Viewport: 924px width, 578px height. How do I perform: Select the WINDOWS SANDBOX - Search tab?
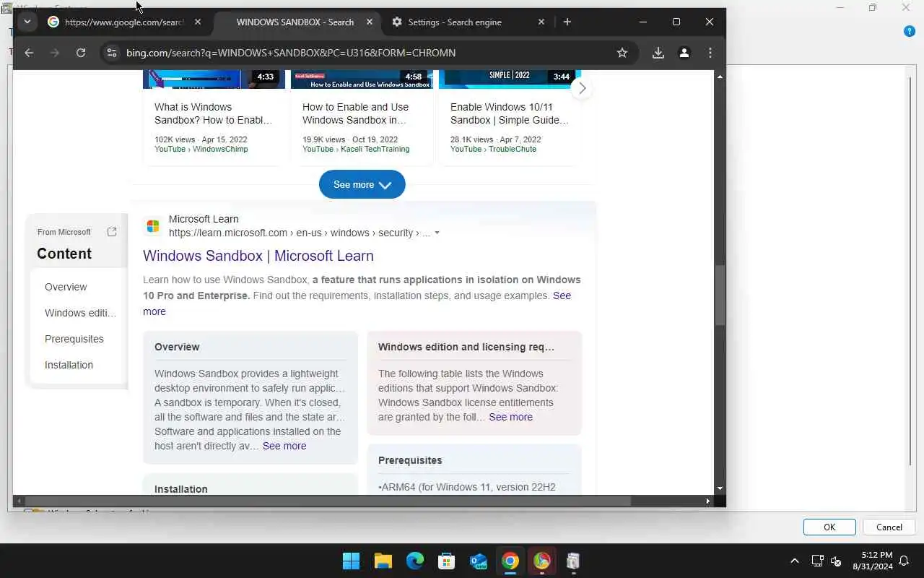click(295, 22)
